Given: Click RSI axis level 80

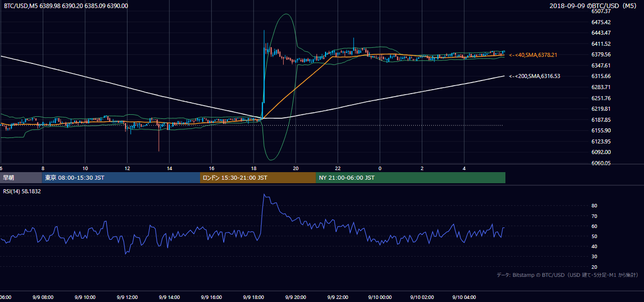Looking at the screenshot, I should [595, 206].
